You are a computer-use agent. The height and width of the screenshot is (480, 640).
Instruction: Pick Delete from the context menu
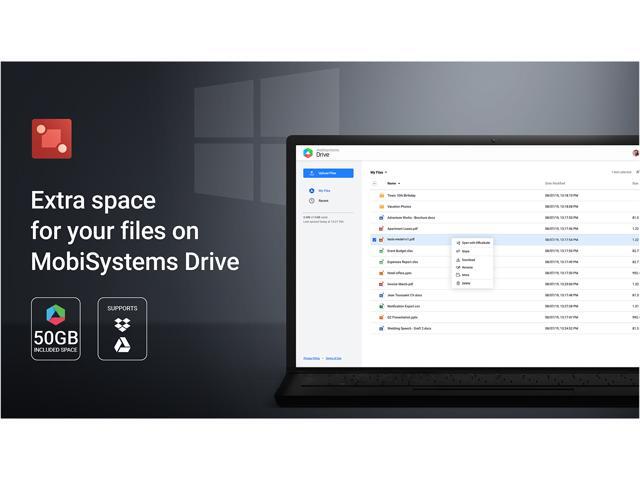click(473, 283)
